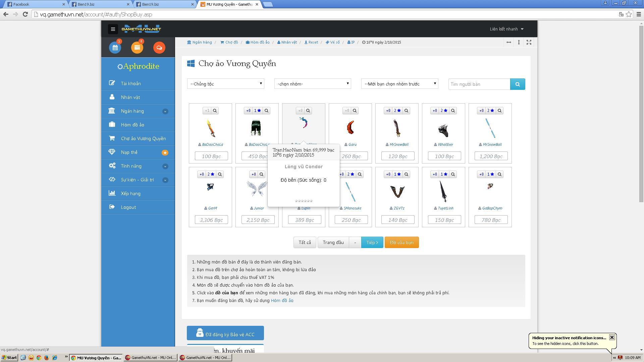
Task: Click the 100 Bạc button under BaDaoChoLa
Action: [211, 156]
